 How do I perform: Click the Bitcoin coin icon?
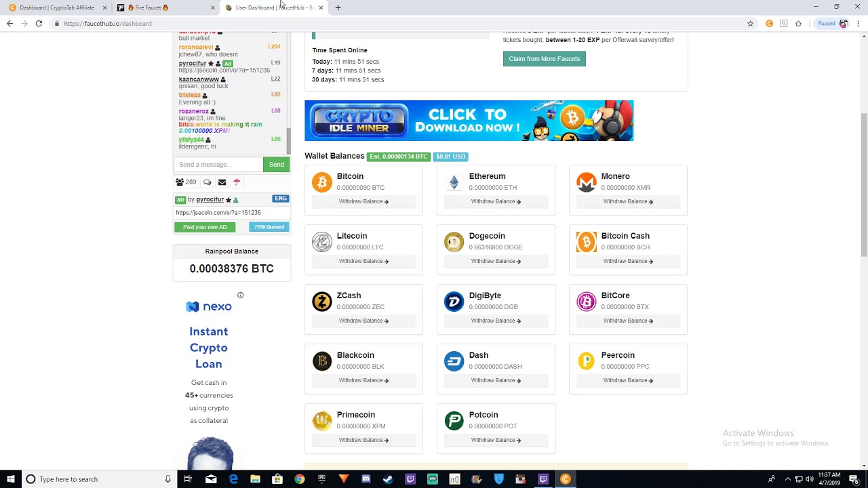322,182
